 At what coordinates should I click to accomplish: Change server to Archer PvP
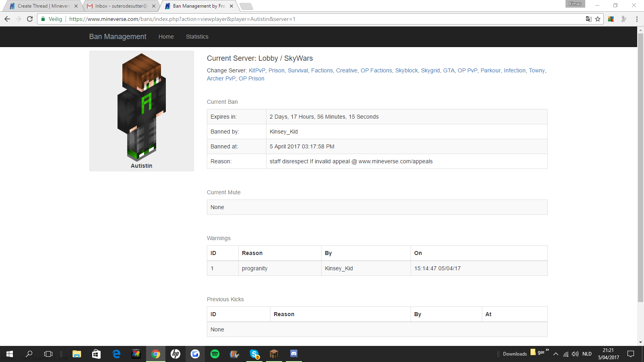coord(221,78)
